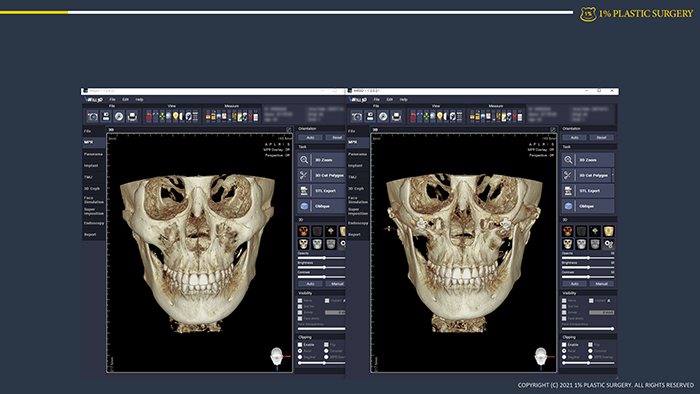This screenshot has height=394, width=700.
Task: Select the Coronal radio button in right window
Action: point(590,351)
